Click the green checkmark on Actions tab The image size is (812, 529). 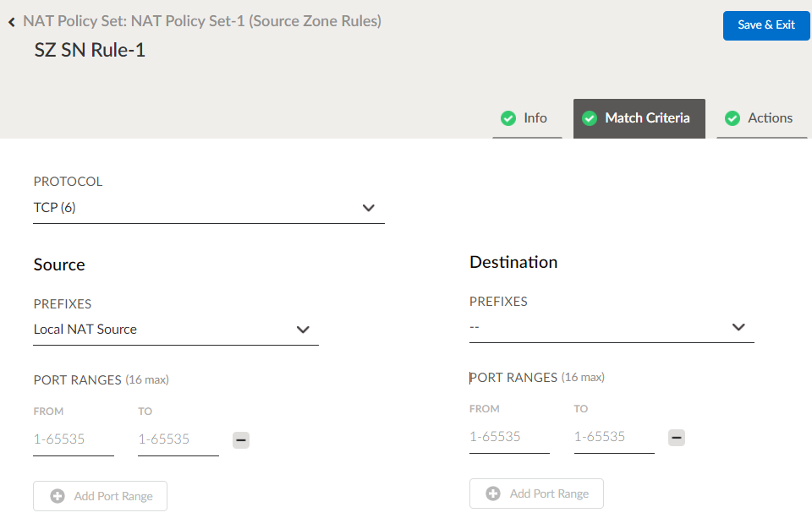(x=732, y=118)
